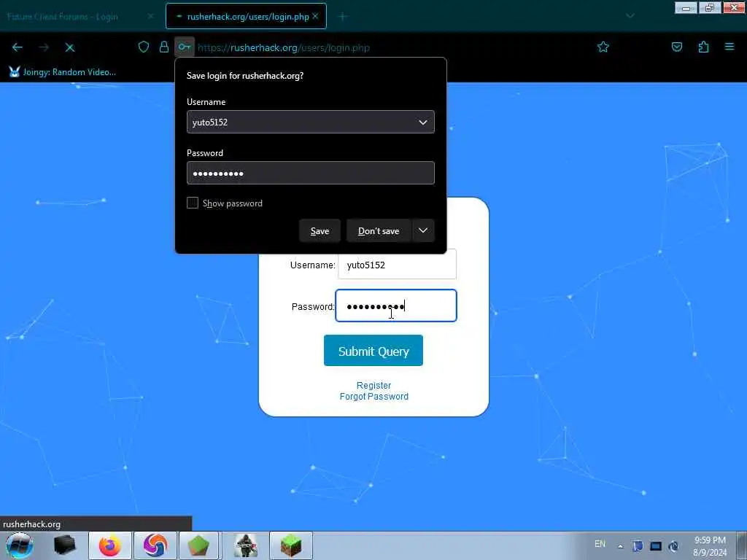Open the Register link
Image resolution: width=747 pixels, height=560 pixels.
point(374,385)
